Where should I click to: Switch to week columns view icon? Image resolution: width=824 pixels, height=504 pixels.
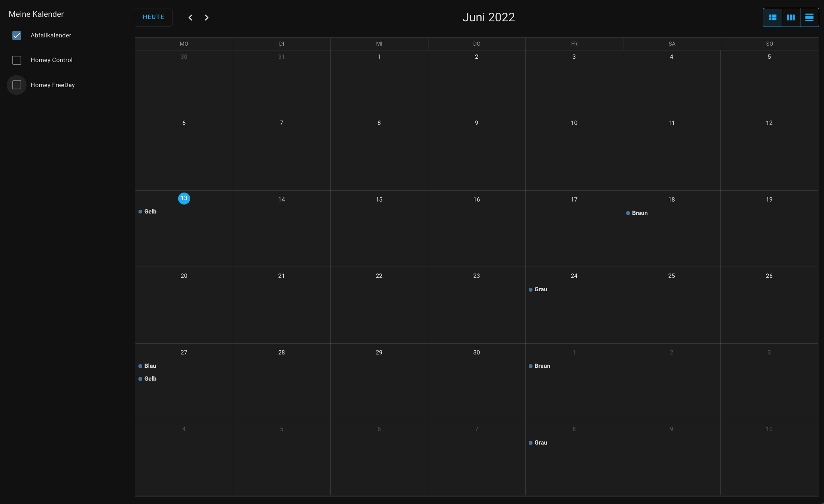coord(791,17)
